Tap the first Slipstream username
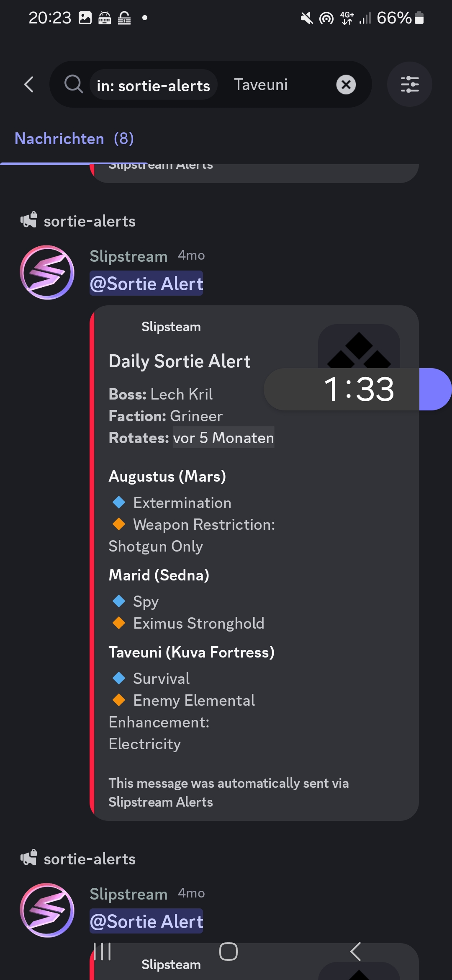452x980 pixels. click(128, 256)
